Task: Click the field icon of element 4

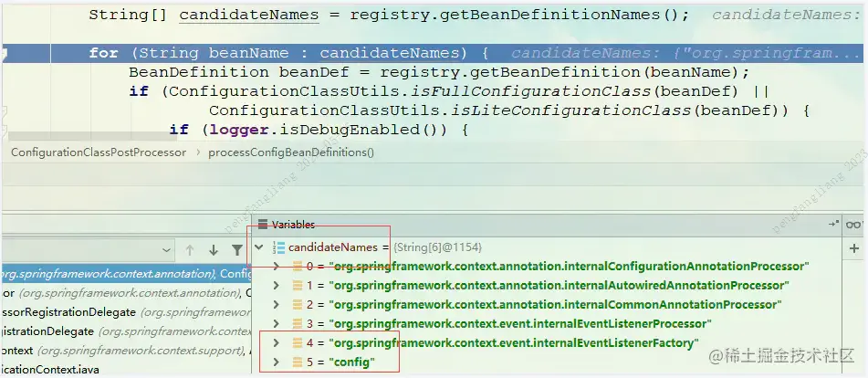Action: (x=298, y=342)
